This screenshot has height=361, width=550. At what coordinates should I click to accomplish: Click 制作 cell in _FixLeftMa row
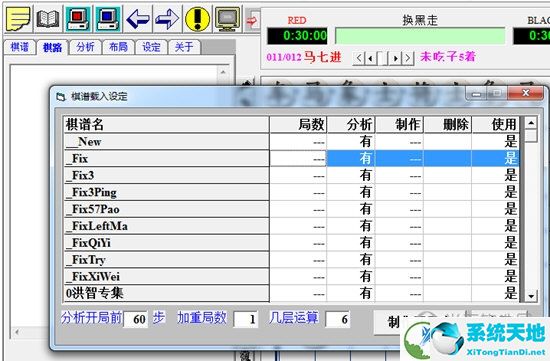point(399,226)
